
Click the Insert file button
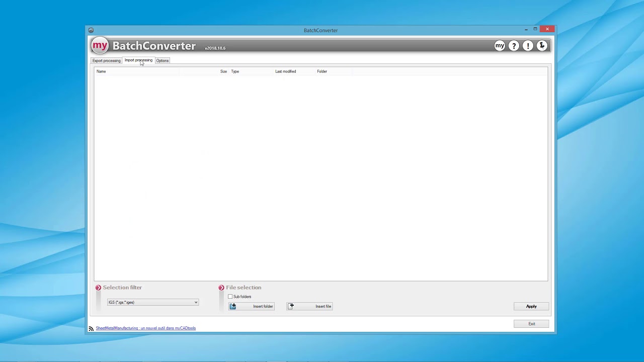pyautogui.click(x=309, y=306)
